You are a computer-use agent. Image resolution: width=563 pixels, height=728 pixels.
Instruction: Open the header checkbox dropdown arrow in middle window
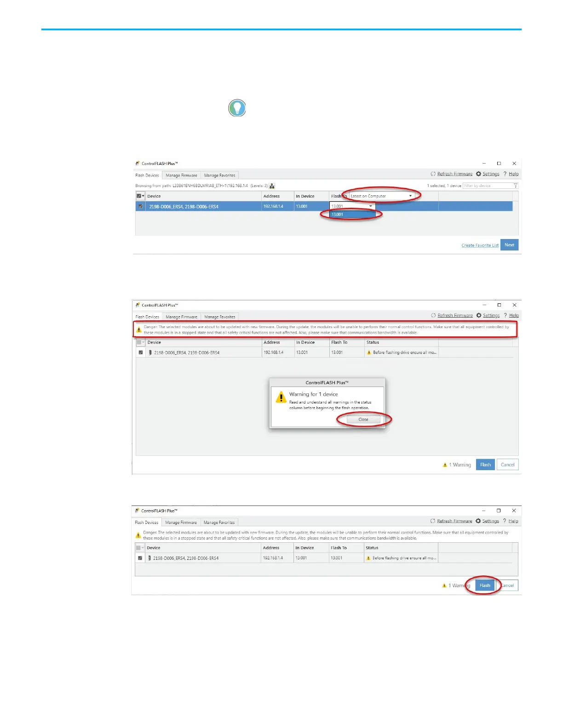(143, 342)
